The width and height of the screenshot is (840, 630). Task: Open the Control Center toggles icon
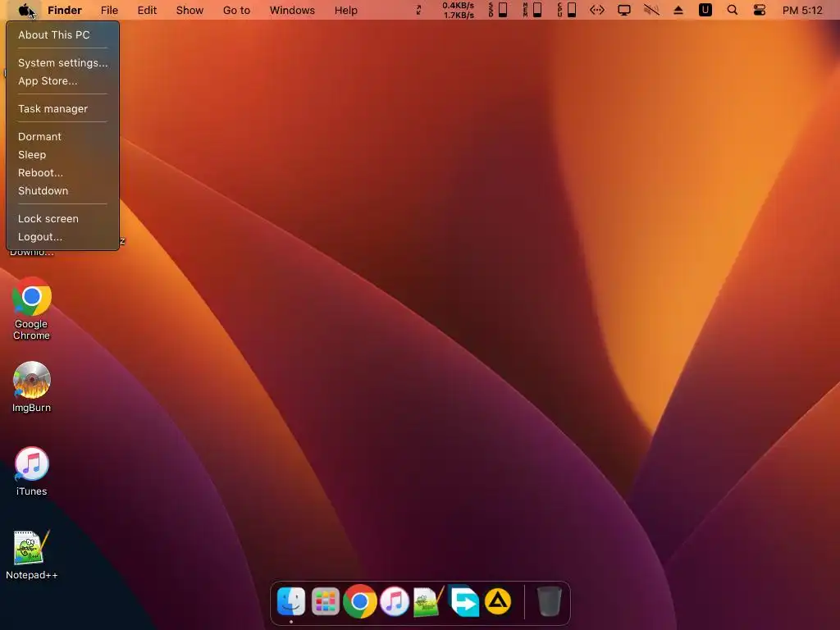tap(759, 10)
